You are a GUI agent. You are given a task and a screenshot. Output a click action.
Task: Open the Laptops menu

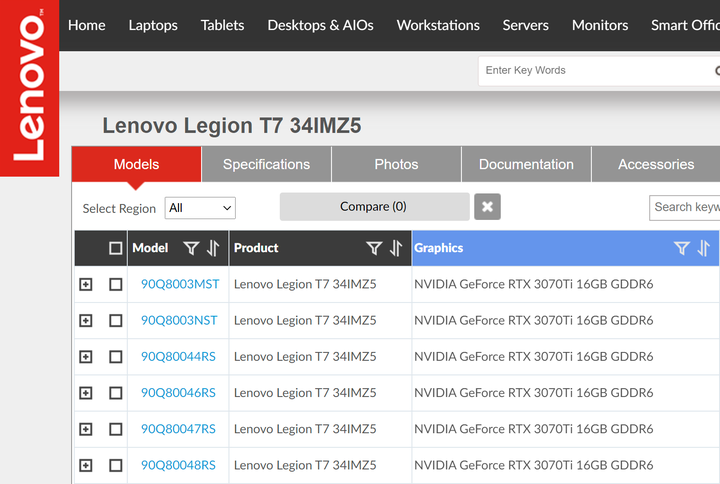click(x=153, y=25)
